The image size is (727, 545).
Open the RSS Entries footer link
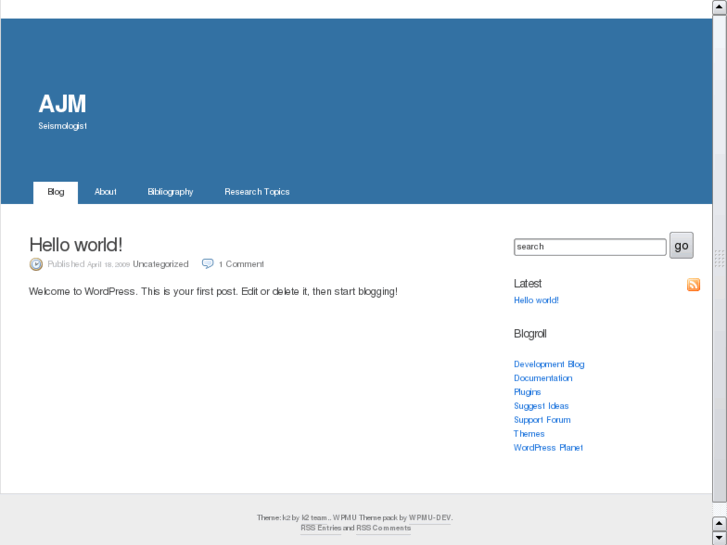(x=321, y=528)
